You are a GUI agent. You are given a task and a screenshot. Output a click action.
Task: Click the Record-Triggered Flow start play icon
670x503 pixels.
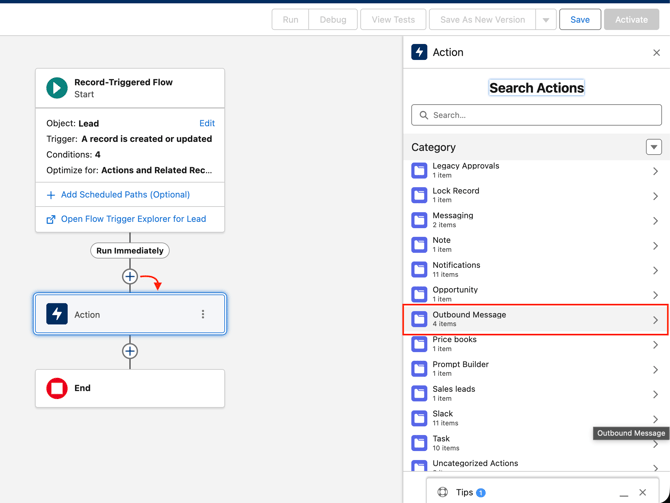[57, 88]
